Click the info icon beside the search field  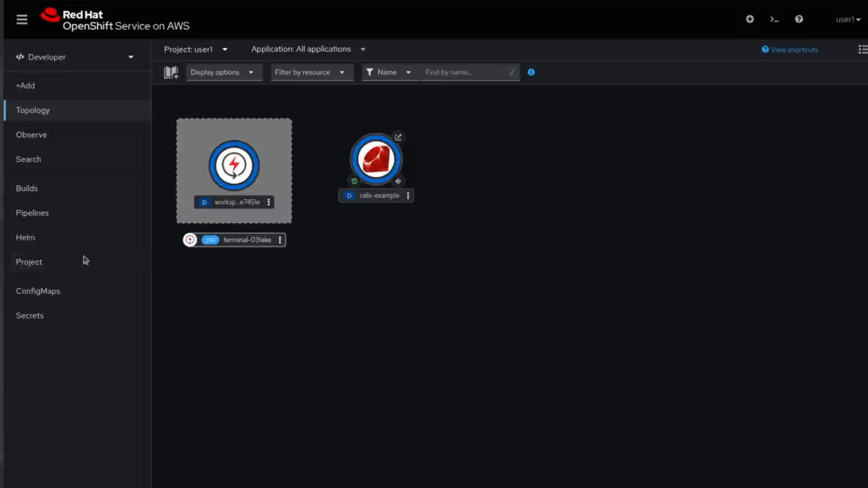[x=531, y=72]
